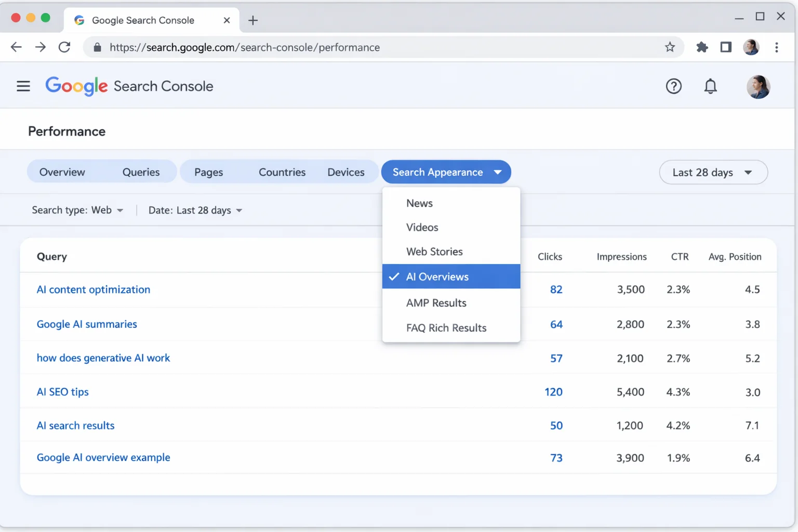798x532 pixels.
Task: Switch to the Countries tab
Action: 282,171
